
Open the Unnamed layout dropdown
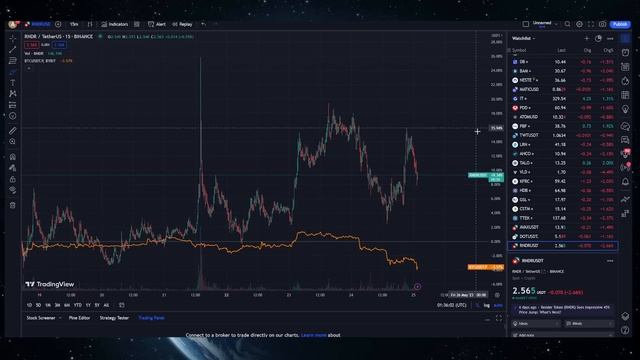point(545,24)
